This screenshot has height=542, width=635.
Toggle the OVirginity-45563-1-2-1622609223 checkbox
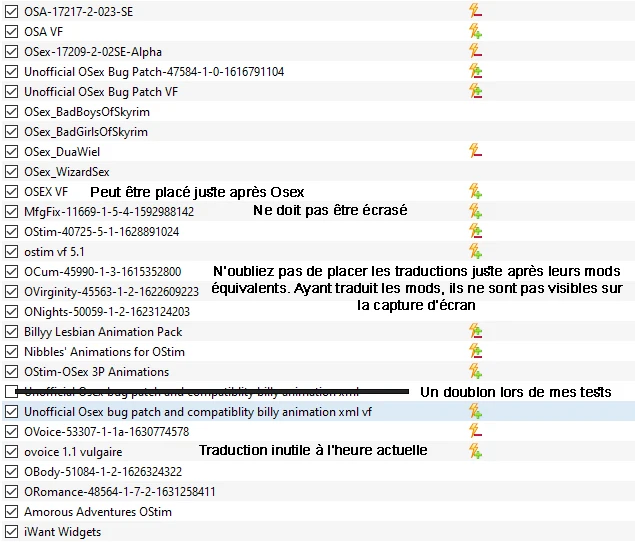pos(11,291)
